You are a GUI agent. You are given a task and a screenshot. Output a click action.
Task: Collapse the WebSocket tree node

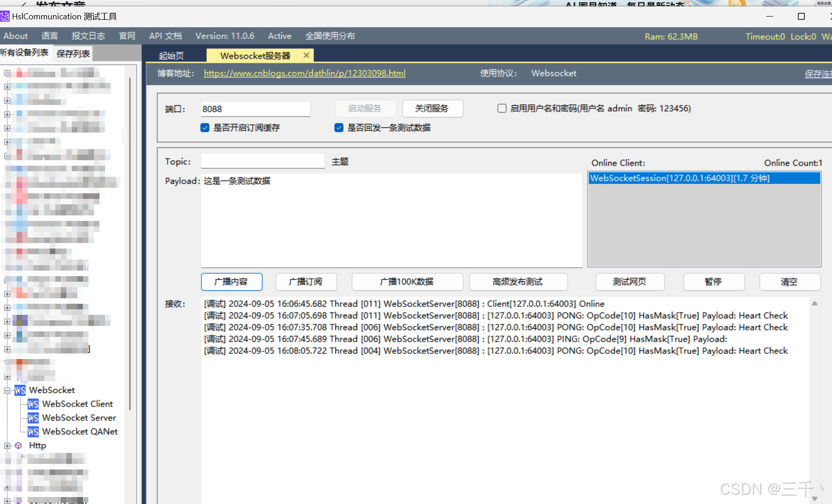7,390
